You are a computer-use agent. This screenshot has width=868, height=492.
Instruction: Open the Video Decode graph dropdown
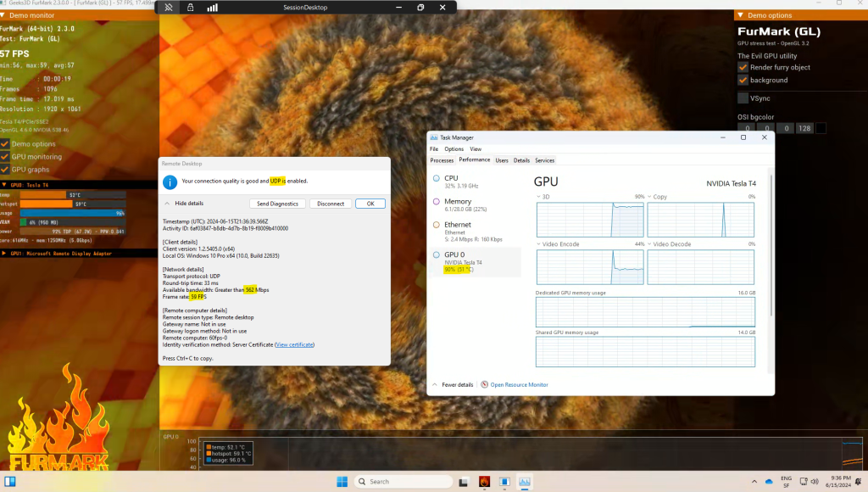[650, 243]
